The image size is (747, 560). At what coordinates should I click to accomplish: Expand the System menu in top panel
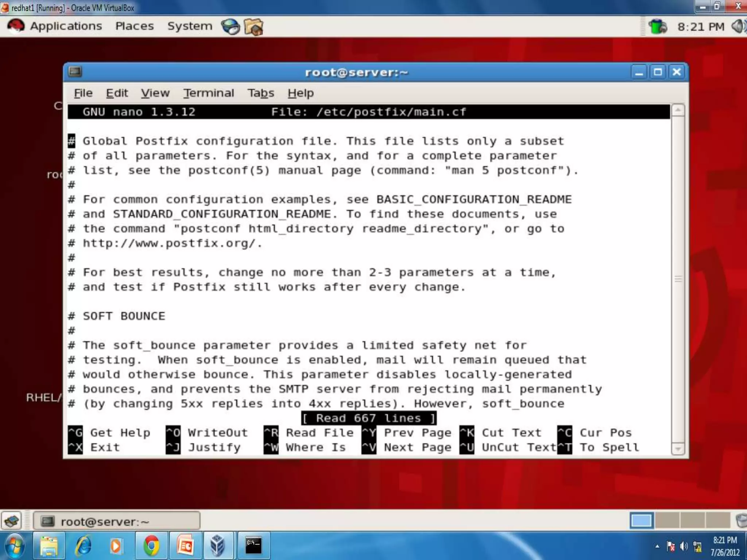190,26
